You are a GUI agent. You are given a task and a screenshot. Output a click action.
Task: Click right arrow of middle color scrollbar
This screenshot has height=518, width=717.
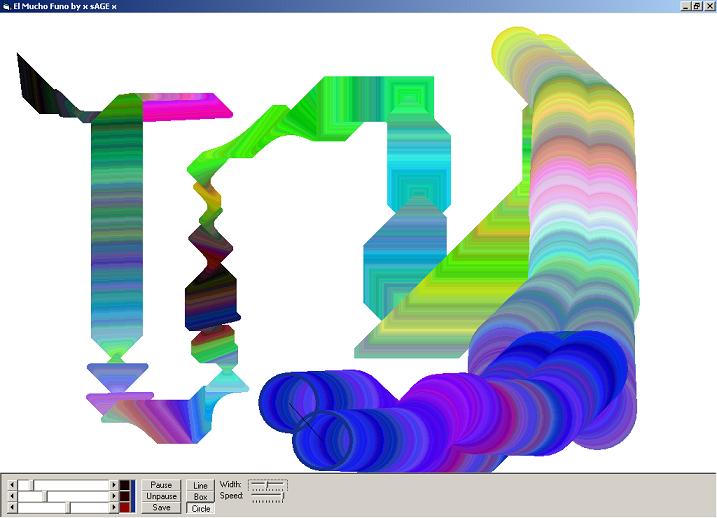point(113,496)
